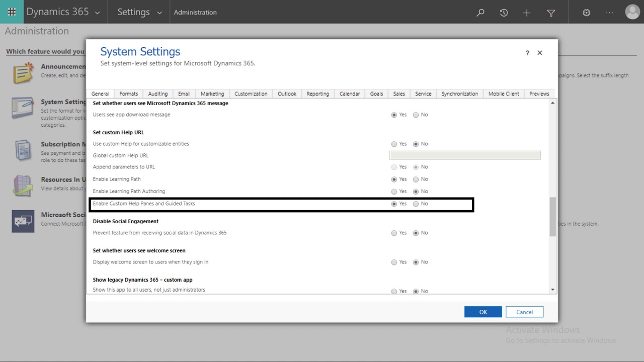The height and width of the screenshot is (362, 644).
Task: Click the Resources In Use icon
Action: pyautogui.click(x=23, y=186)
